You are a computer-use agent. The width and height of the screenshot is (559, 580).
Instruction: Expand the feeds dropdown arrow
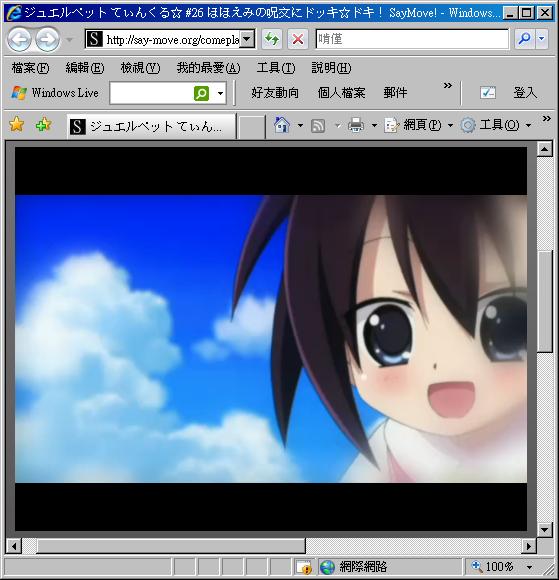(337, 126)
